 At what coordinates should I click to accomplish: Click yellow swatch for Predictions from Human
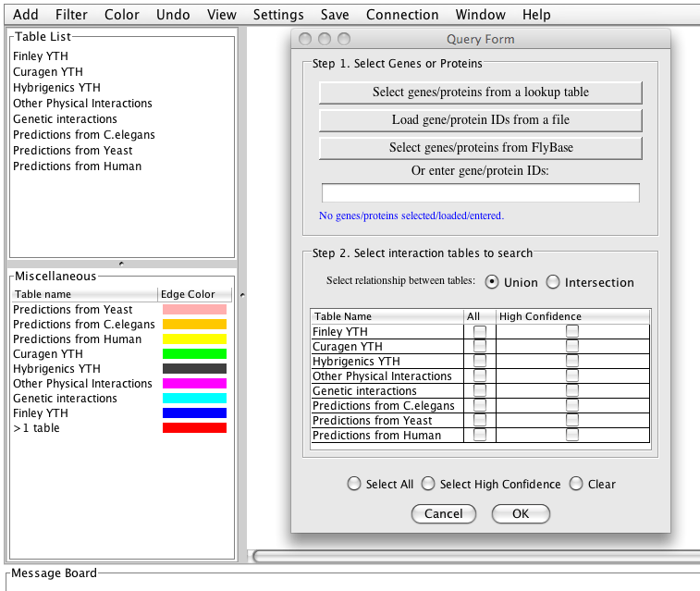click(x=194, y=339)
